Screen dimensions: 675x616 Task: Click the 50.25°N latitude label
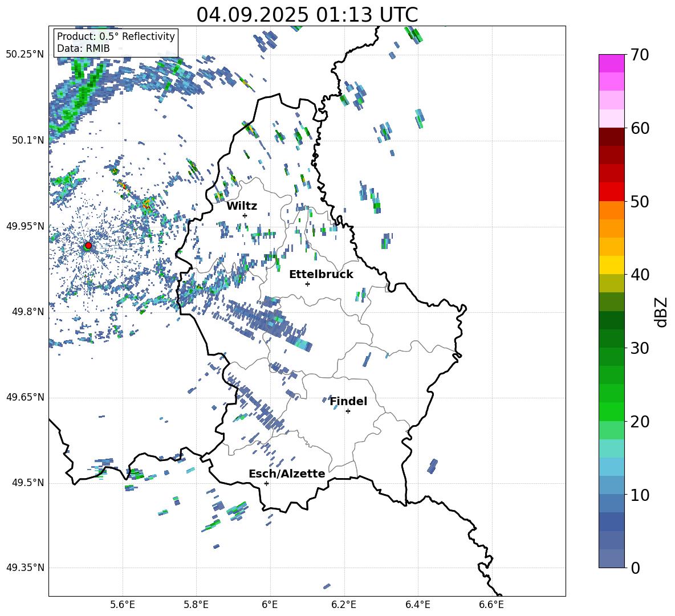click(25, 55)
